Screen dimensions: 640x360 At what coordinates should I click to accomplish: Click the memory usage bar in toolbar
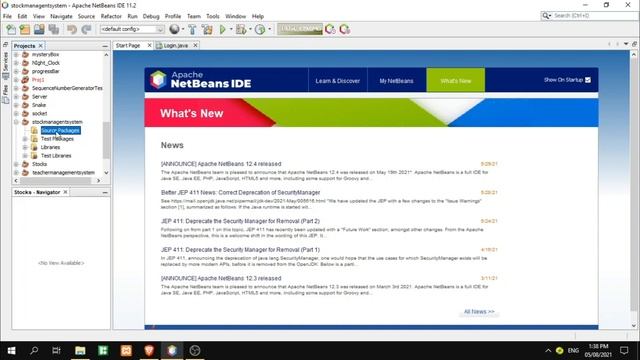pos(300,29)
